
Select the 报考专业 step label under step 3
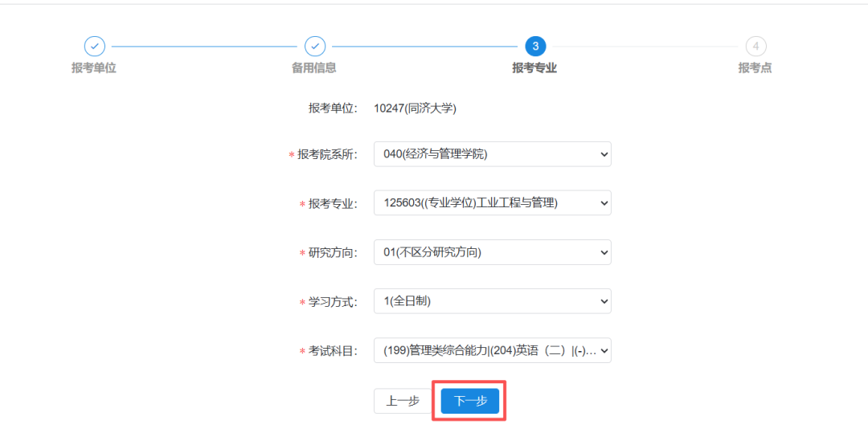point(534,68)
